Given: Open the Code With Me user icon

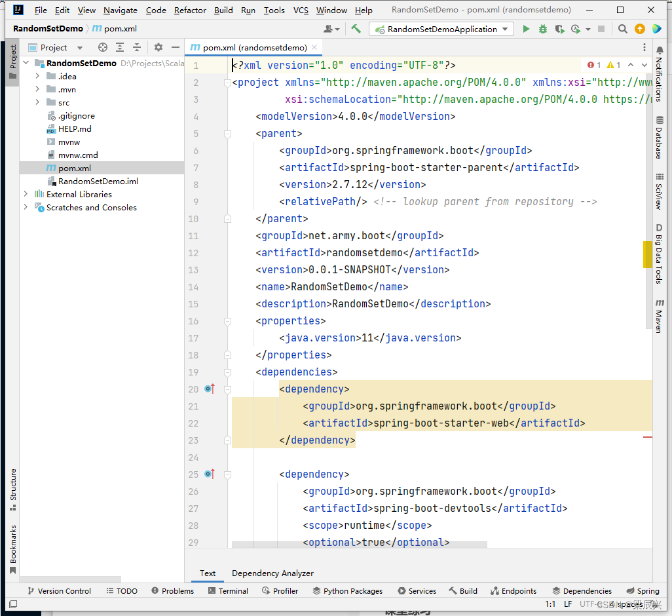Looking at the screenshot, I should [x=331, y=29].
